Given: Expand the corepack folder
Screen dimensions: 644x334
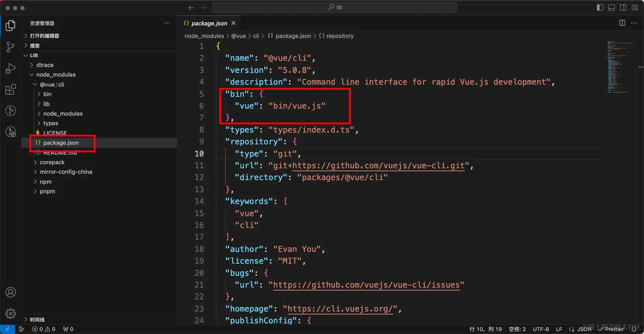Looking at the screenshot, I should [99, 162].
